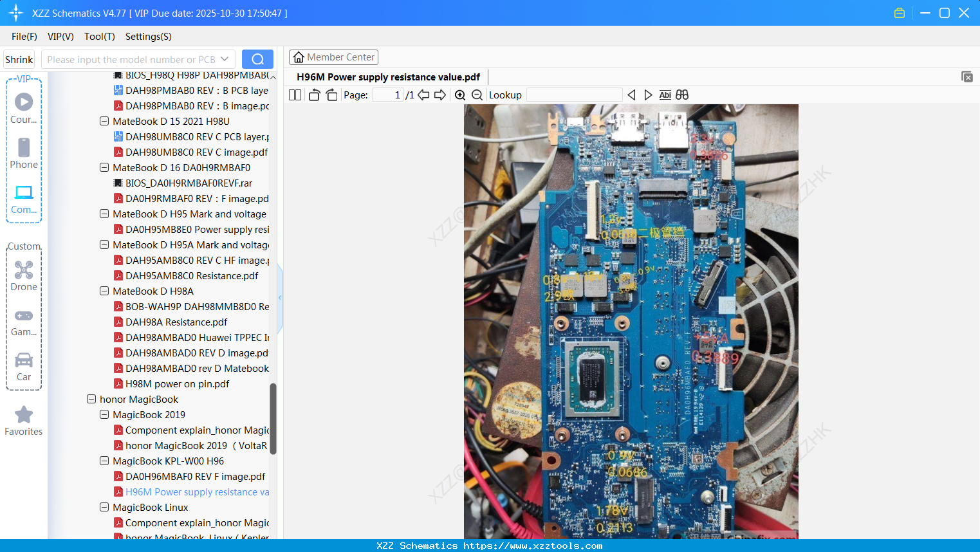Viewport: 980px width, 552px height.
Task: Open the Tool(T) menu
Action: coord(100,37)
